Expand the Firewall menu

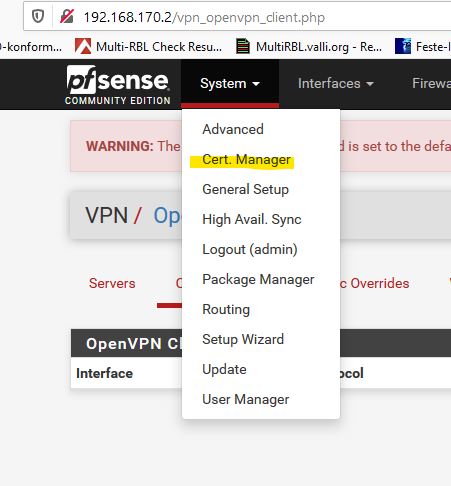(431, 84)
